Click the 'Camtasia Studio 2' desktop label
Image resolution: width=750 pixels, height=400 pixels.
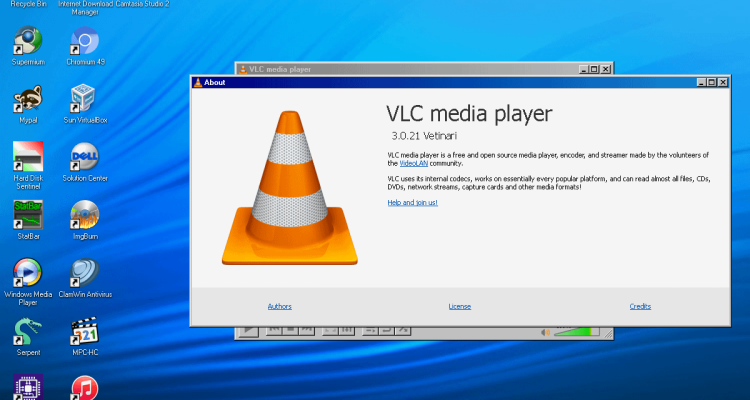143,4
